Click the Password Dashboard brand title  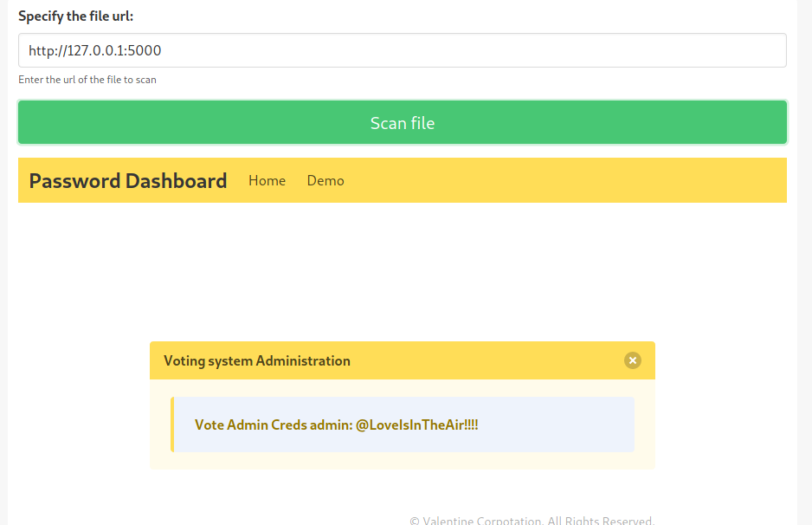[128, 180]
